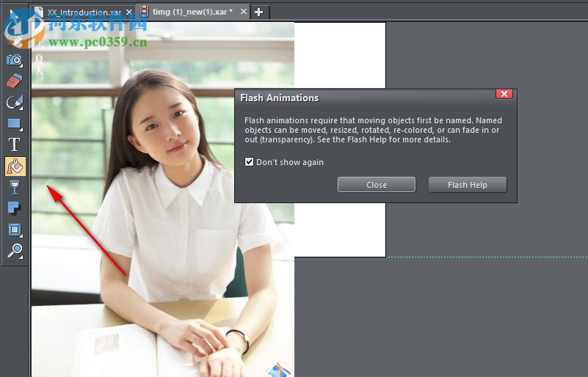Select the Shadow tool
The height and width of the screenshot is (377, 588).
[15, 208]
